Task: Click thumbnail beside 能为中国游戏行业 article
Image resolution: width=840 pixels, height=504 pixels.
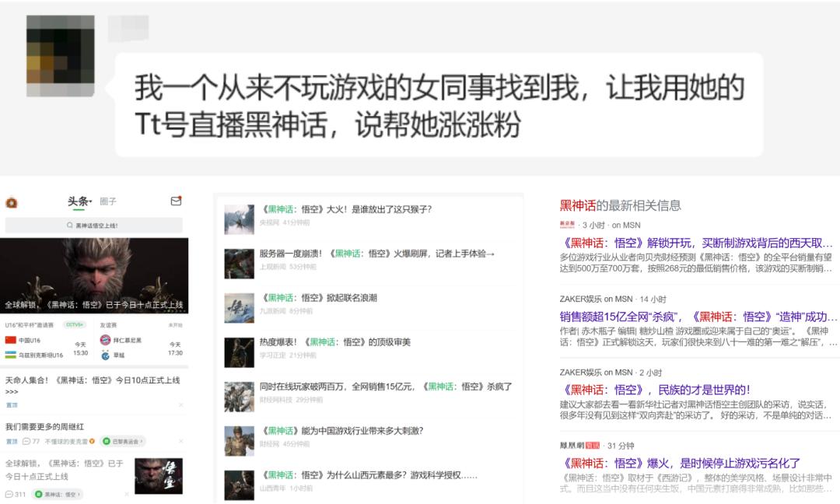Action: click(239, 441)
